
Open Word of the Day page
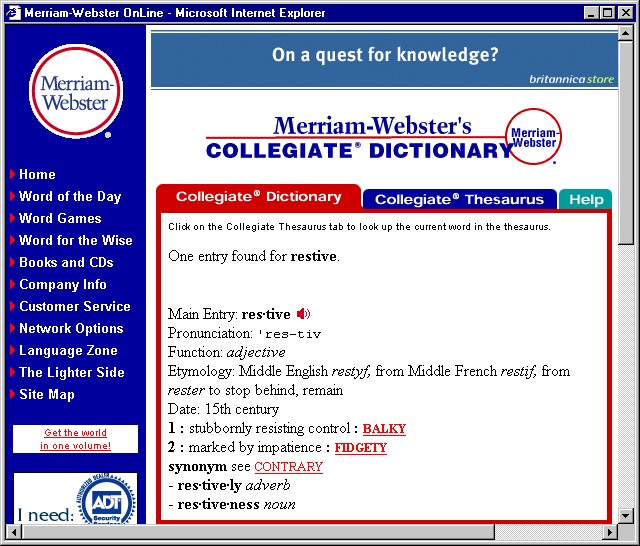coord(70,196)
